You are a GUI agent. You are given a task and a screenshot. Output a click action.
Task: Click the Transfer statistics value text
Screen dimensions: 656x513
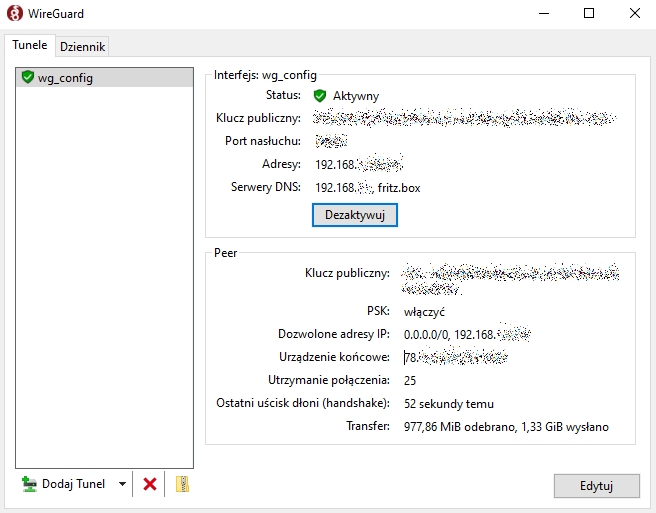[x=505, y=427]
